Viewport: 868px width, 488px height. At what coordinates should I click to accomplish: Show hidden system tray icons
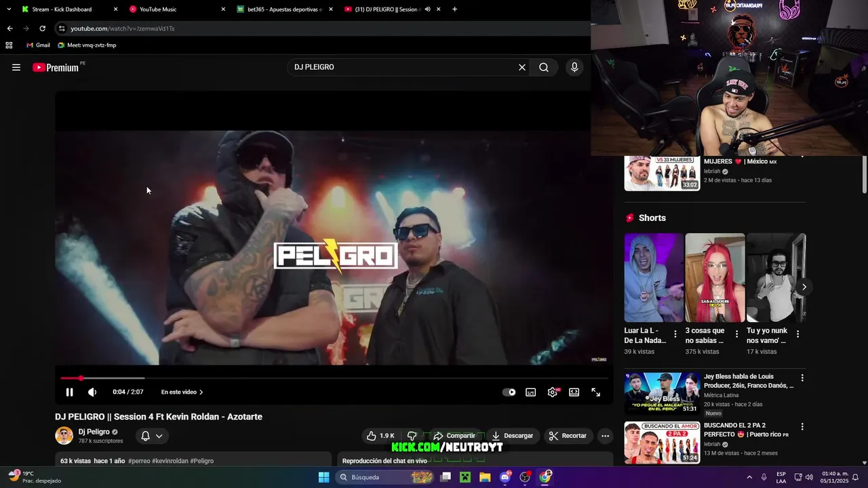point(749,477)
